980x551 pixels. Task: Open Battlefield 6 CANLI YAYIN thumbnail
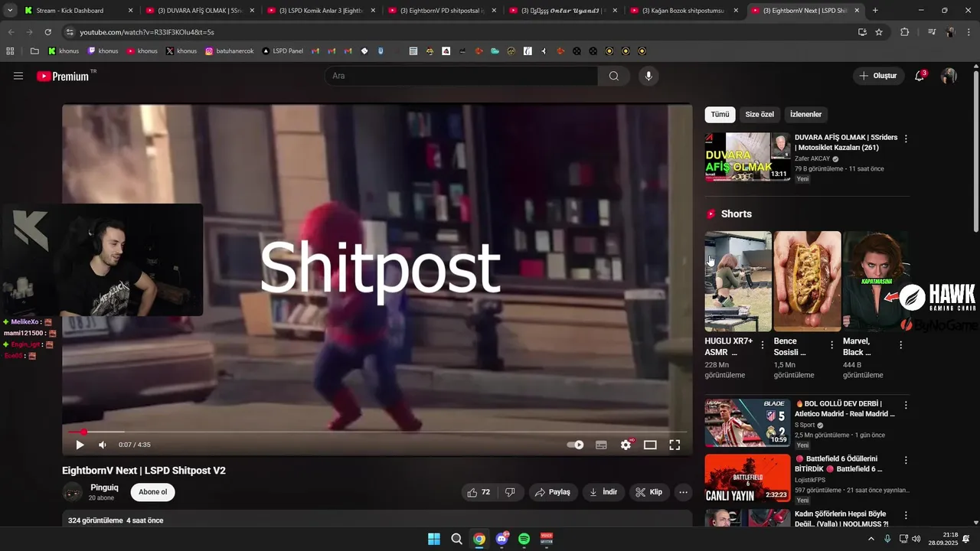(x=747, y=478)
